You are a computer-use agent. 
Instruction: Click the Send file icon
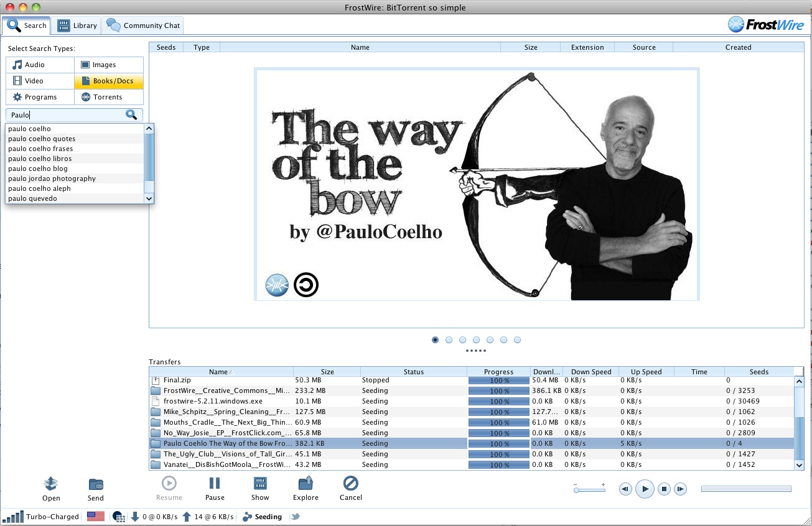96,484
